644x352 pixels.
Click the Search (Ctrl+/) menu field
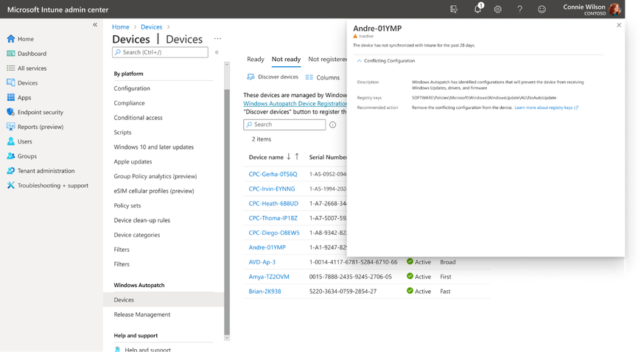[160, 52]
